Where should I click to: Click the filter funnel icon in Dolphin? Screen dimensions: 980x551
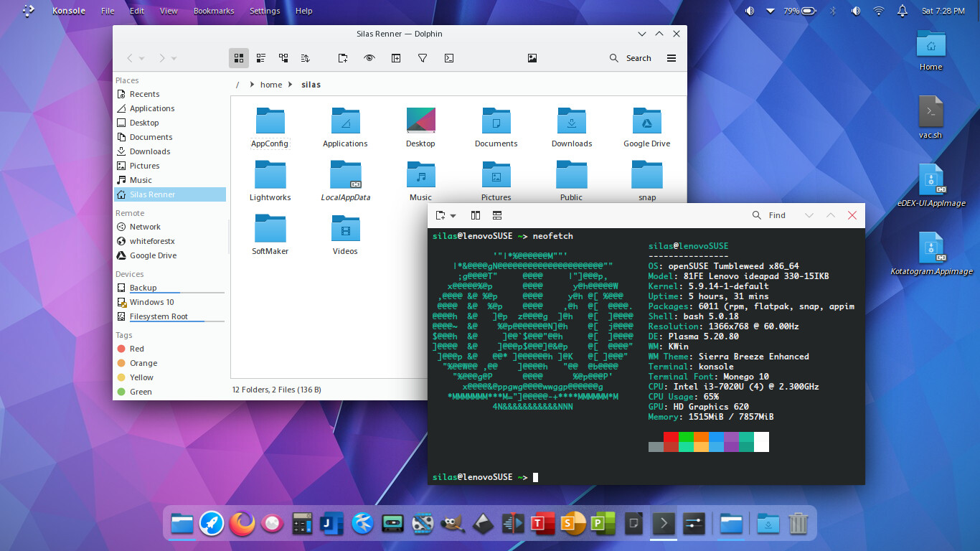423,58
